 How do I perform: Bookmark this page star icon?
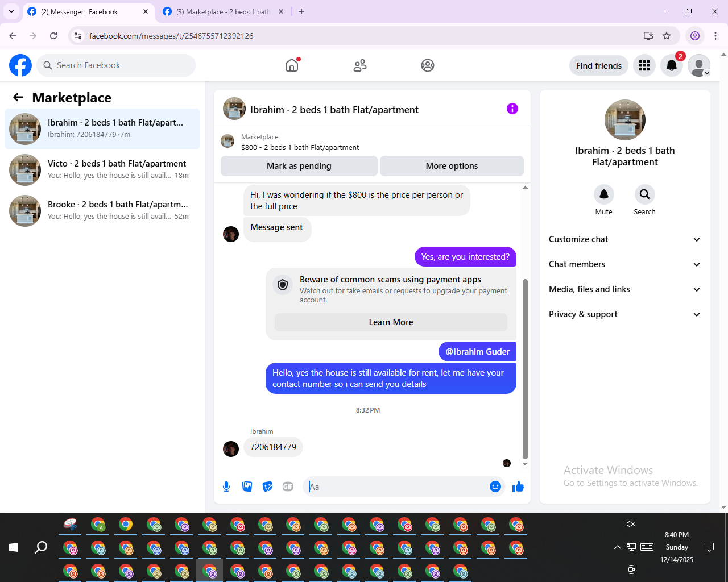[x=667, y=36]
